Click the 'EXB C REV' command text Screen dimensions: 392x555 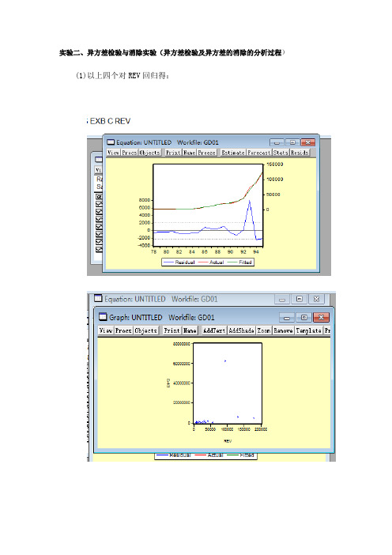pos(110,121)
